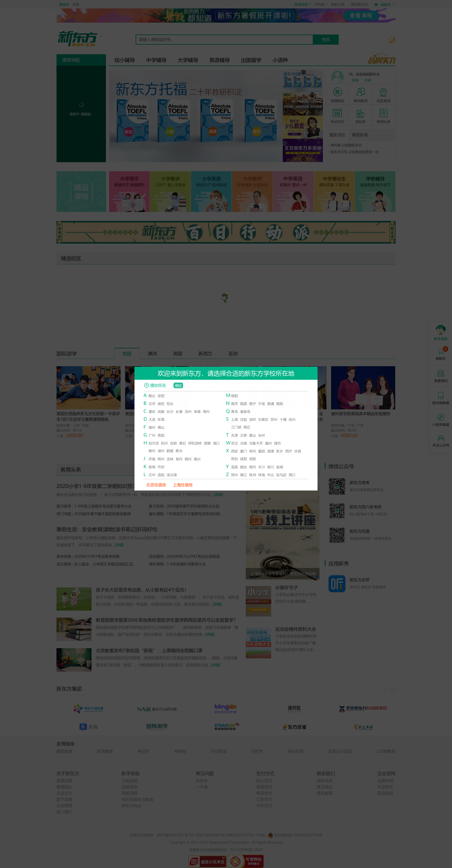Click the 可信网站 verification badge
Image resolution: width=452 pixels, height=868 pixels.
tap(246, 861)
